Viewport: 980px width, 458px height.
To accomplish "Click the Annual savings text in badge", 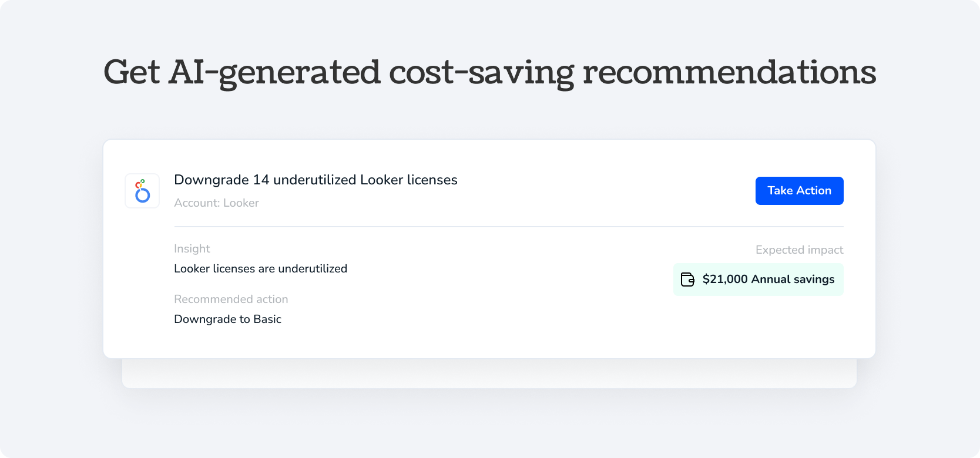I will pos(793,279).
